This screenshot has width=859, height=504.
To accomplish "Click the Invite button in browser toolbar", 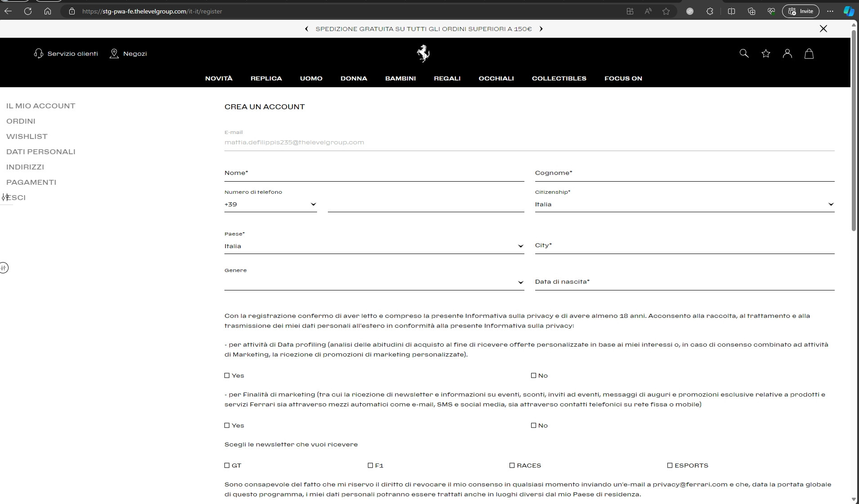I will coord(801,11).
